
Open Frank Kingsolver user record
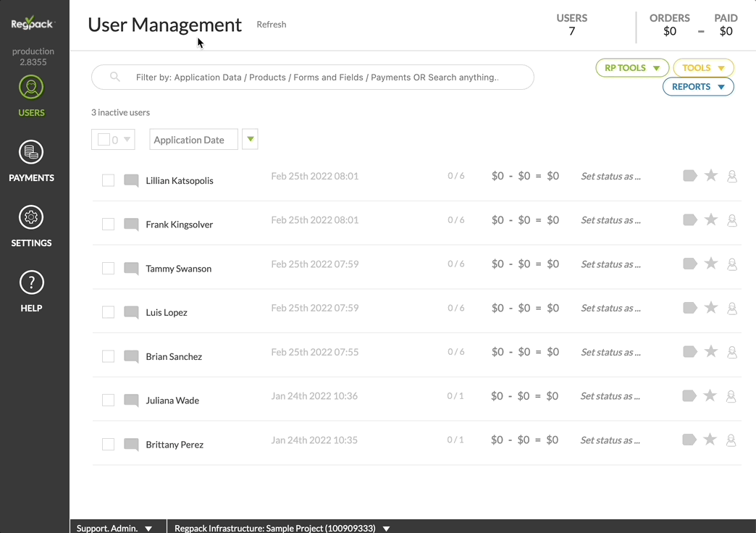pyautogui.click(x=180, y=224)
